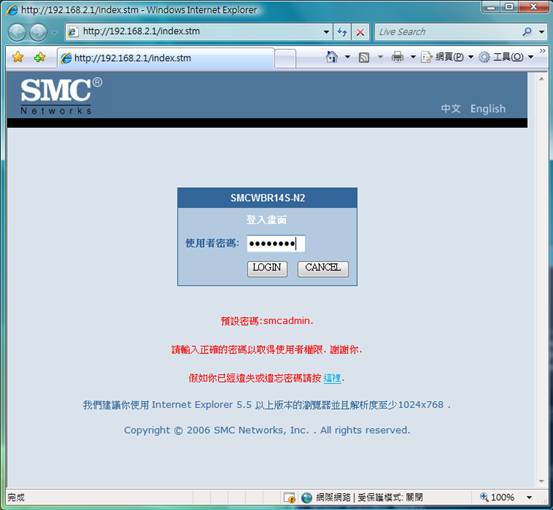Open a new blank tab
This screenshot has height=510, width=553.
tap(285, 59)
